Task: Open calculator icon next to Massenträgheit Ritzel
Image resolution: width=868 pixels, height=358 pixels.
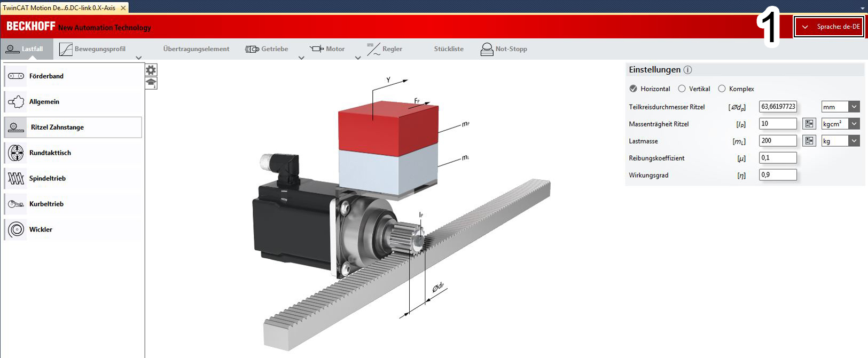Action: (x=809, y=124)
